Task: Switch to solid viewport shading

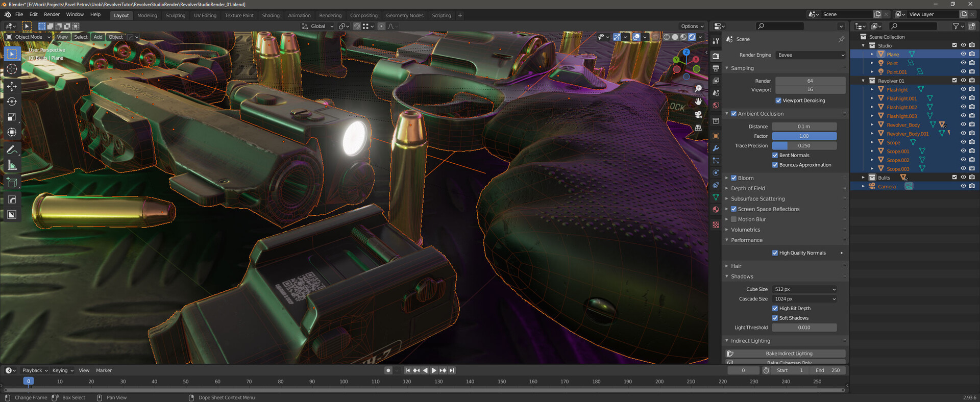Action: tap(675, 37)
